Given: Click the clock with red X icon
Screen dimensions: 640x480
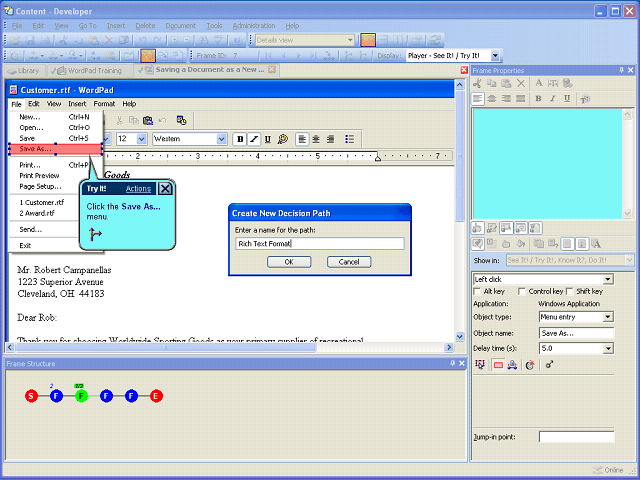Looking at the screenshot, I should click(530, 365).
